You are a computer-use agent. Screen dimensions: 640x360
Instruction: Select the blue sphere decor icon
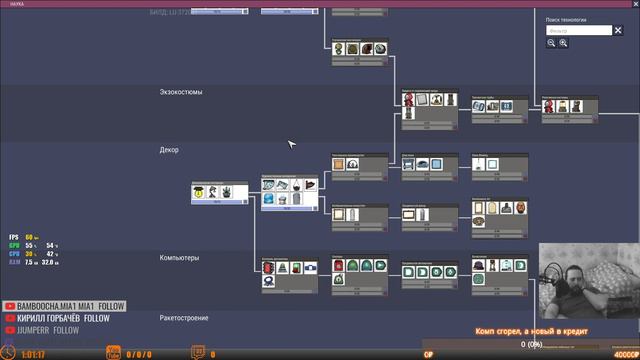pyautogui.click(x=268, y=199)
